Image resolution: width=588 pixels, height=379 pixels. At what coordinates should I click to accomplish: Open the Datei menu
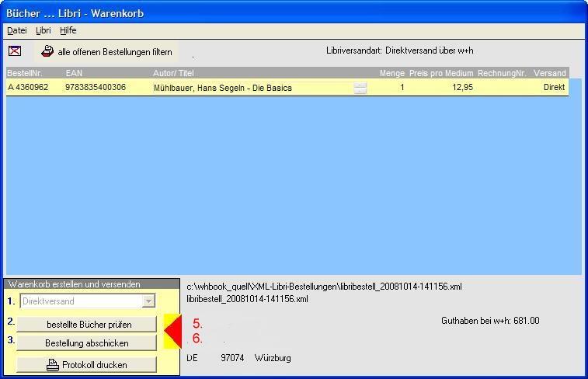coord(17,30)
